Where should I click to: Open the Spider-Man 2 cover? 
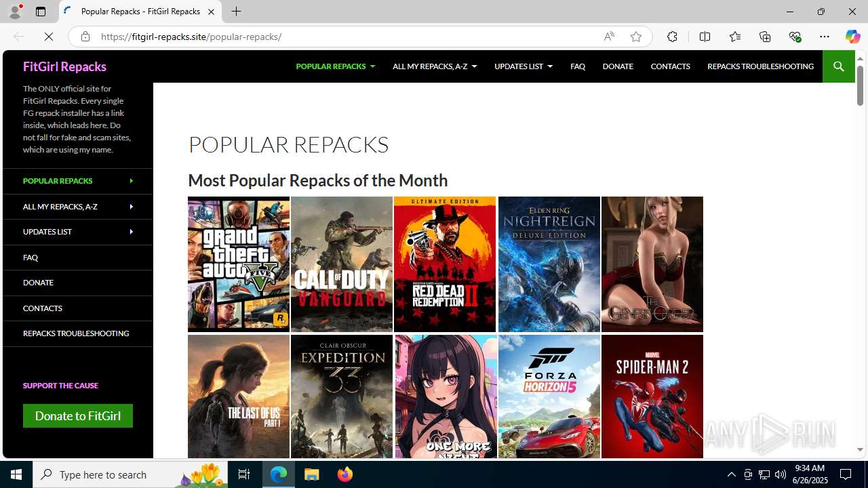[x=652, y=396]
